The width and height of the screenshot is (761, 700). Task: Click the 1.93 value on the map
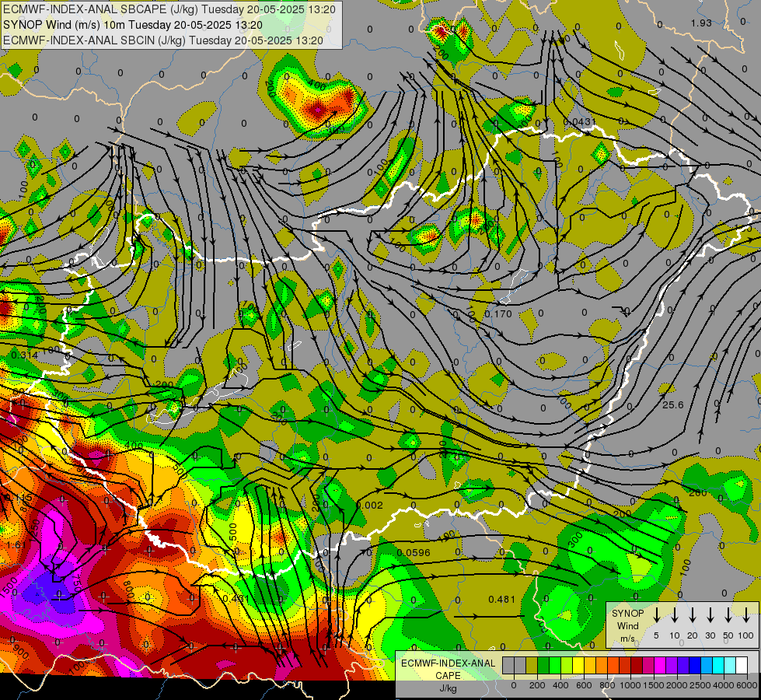701,23
